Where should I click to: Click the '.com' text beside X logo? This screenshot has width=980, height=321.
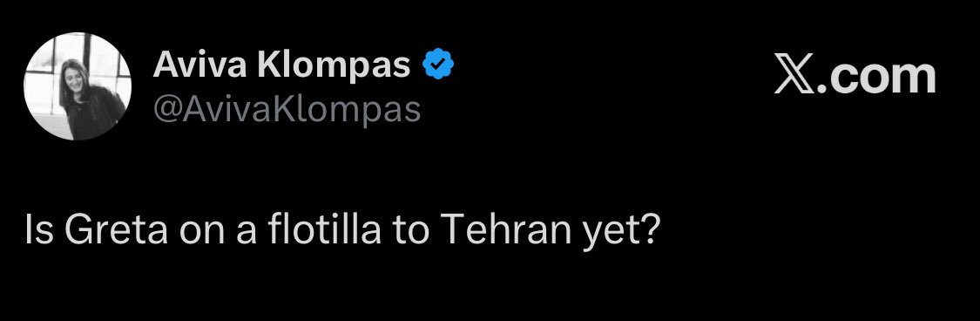point(876,75)
